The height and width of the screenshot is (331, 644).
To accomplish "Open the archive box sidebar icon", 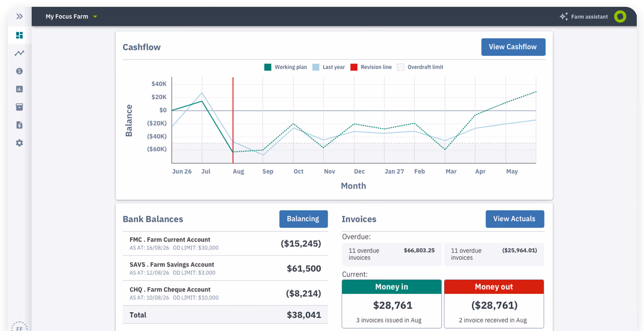I will point(19,107).
